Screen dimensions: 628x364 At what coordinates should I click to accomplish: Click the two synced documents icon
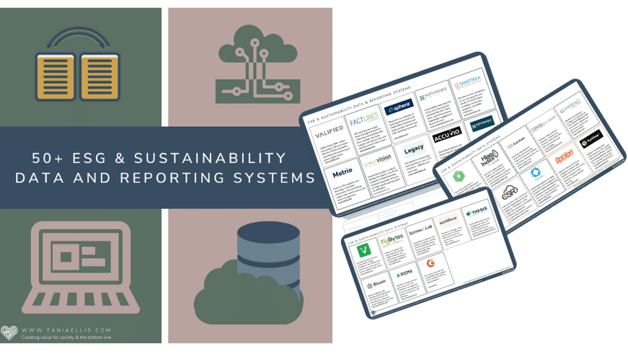(78, 63)
